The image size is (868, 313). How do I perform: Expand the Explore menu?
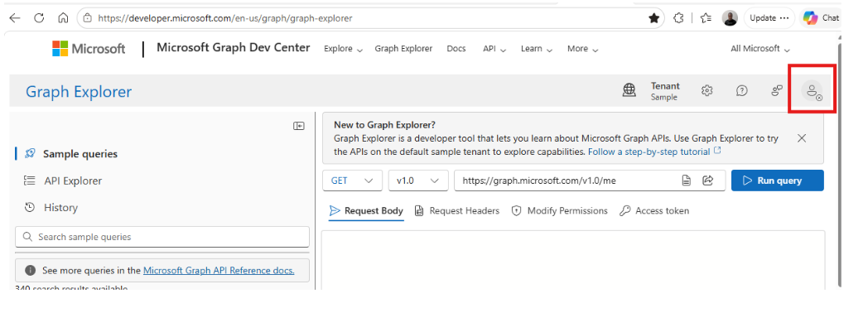(x=343, y=49)
